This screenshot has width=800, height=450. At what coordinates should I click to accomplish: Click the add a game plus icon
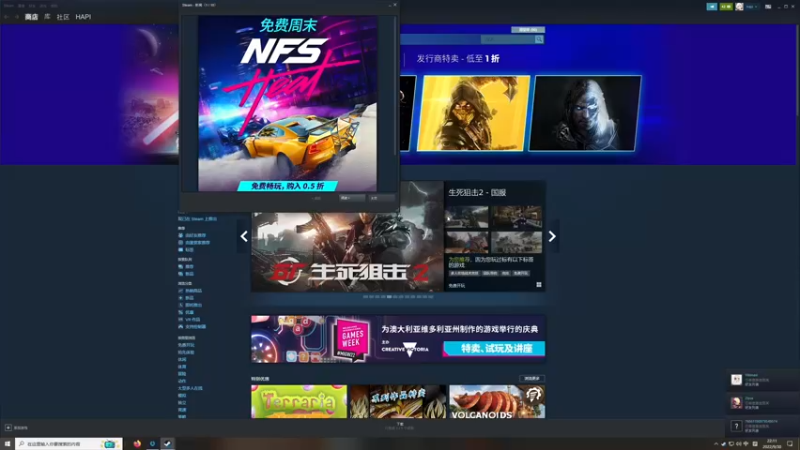click(x=8, y=428)
